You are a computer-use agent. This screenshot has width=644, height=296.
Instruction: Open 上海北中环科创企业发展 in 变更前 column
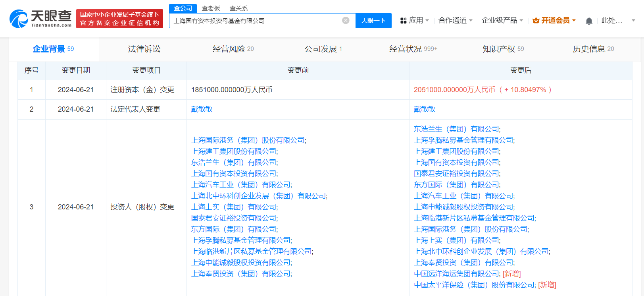tap(258, 196)
